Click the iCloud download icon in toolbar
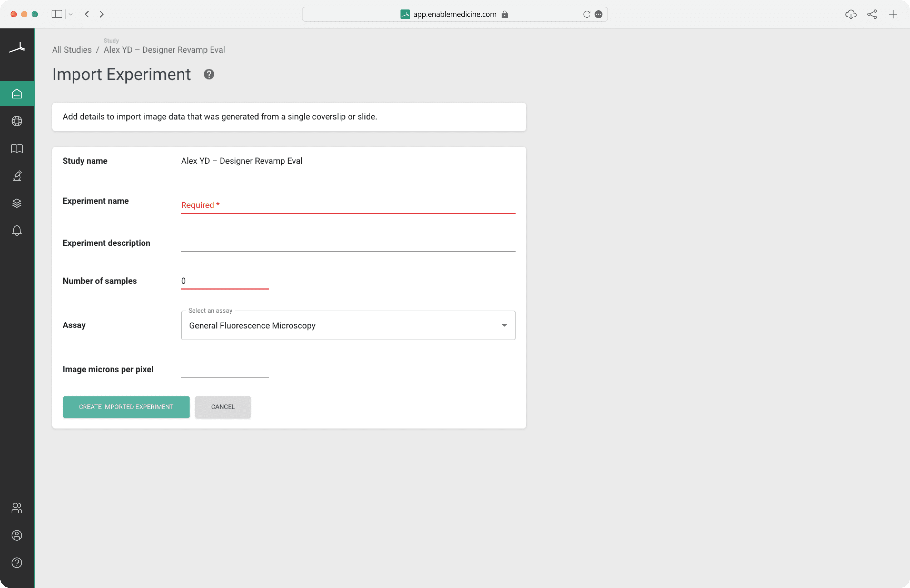910x588 pixels. pyautogui.click(x=851, y=14)
